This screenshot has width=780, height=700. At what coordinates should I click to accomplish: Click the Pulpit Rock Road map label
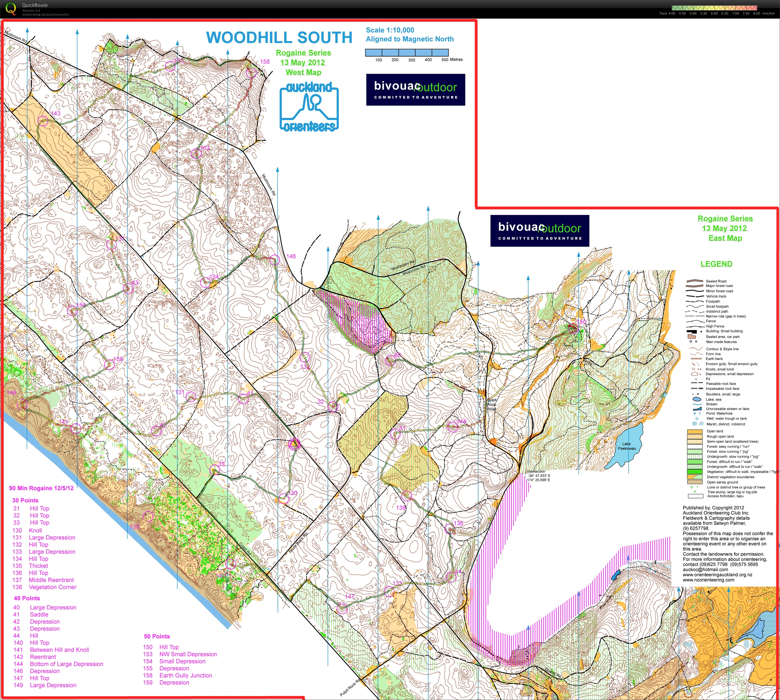[492, 404]
